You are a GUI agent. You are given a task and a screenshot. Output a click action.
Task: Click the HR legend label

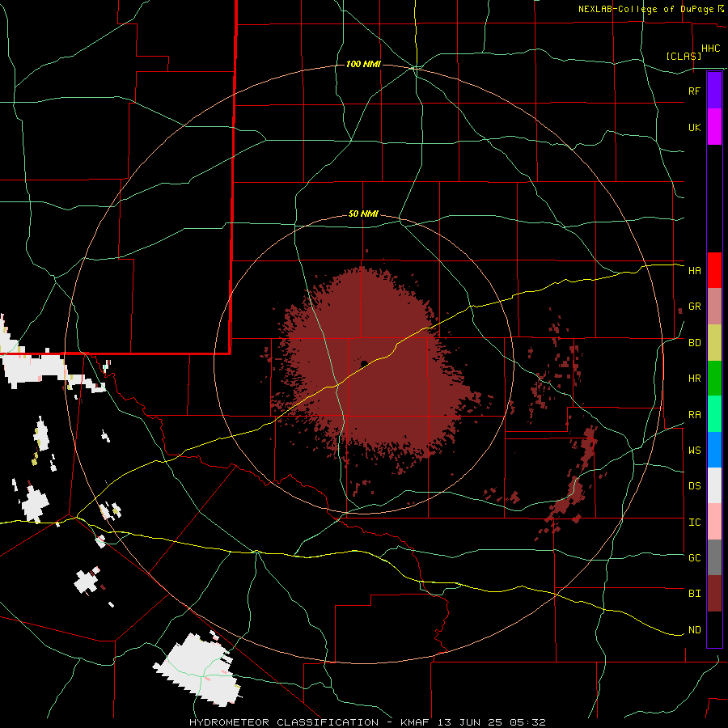click(694, 379)
